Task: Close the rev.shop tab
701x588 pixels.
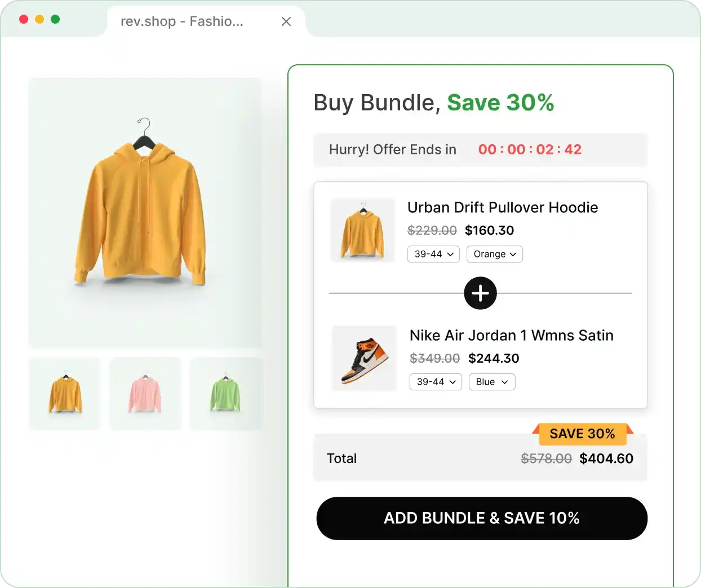Action: [286, 21]
